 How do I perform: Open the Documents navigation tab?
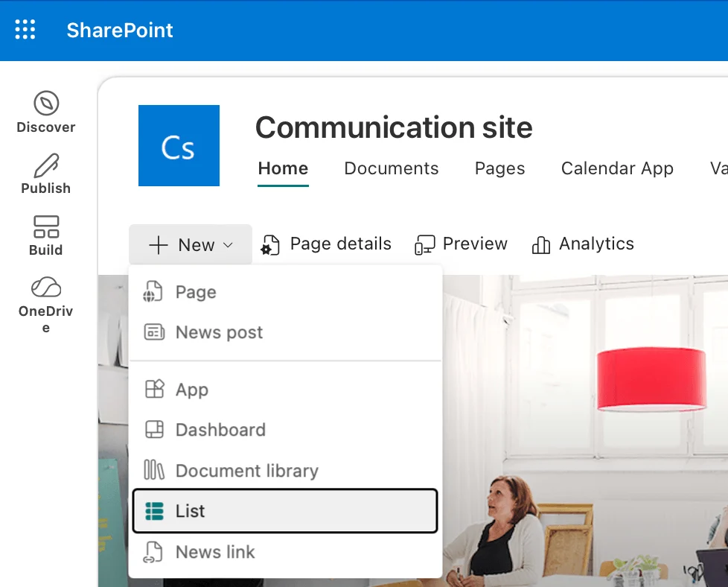tap(392, 168)
